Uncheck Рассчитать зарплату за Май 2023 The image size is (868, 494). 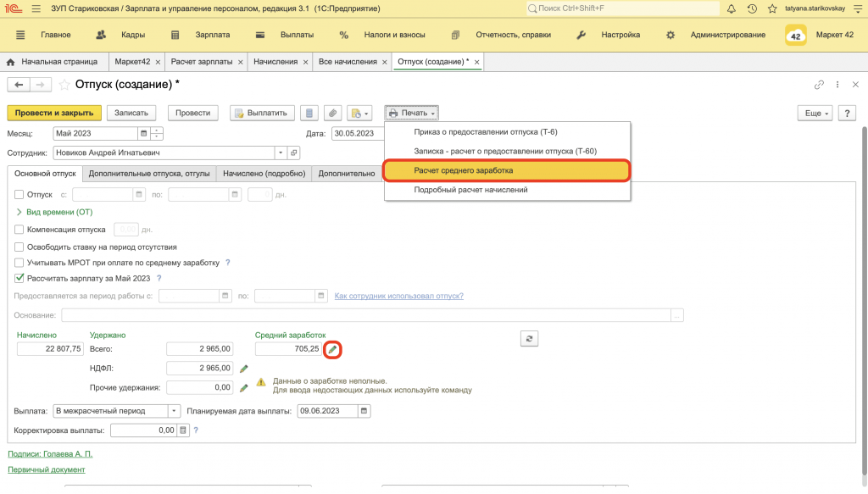click(19, 278)
